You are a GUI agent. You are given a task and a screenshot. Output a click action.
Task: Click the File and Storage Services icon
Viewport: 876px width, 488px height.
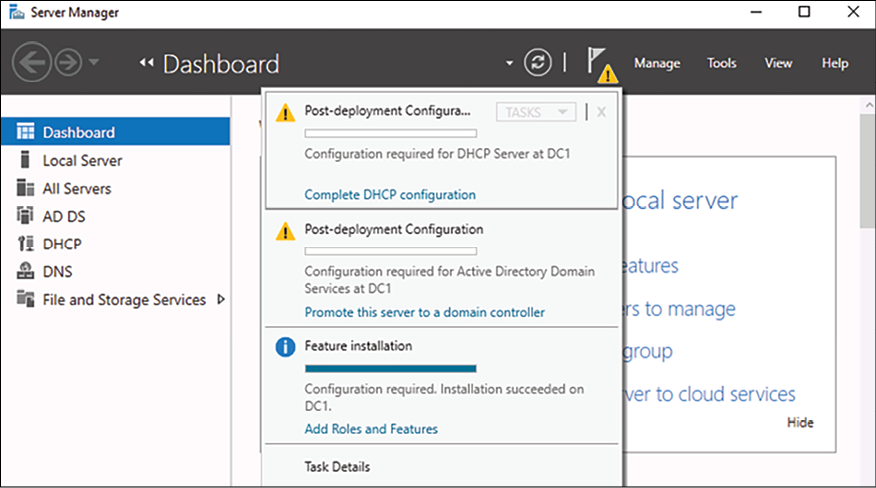pyautogui.click(x=25, y=299)
